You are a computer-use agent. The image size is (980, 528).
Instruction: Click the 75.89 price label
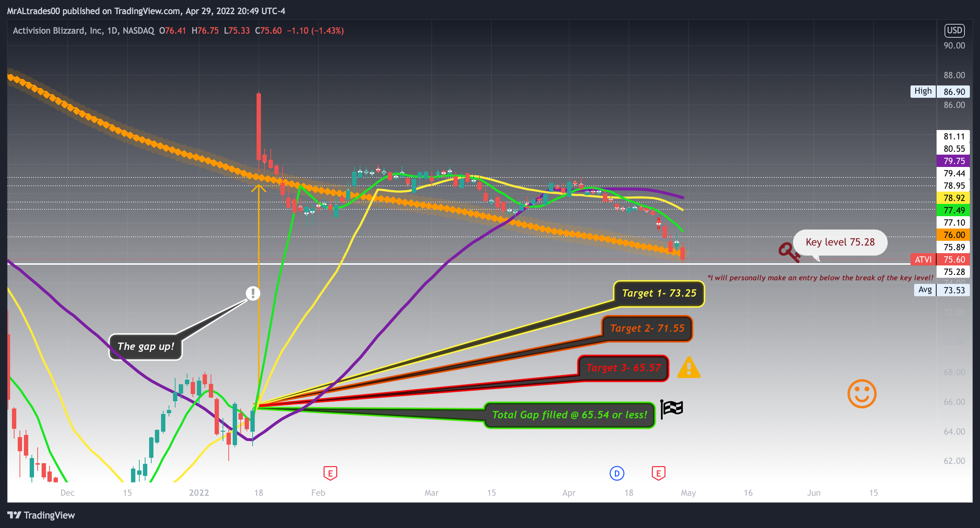coord(953,247)
